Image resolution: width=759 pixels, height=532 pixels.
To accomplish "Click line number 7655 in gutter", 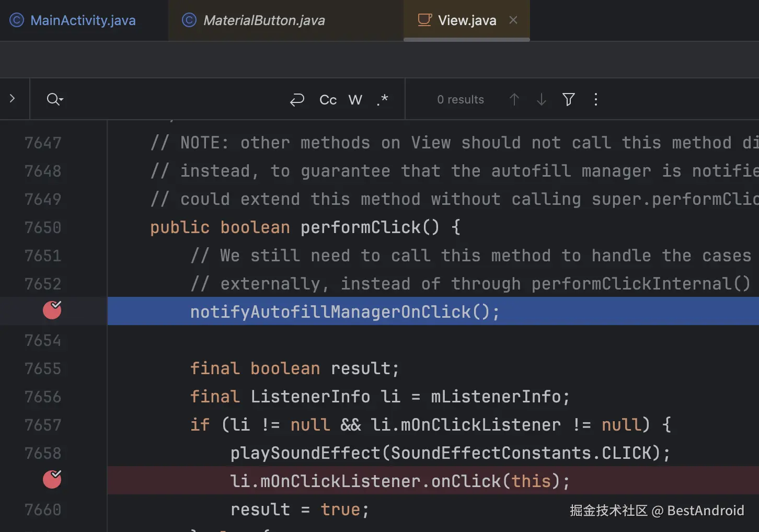I will click(x=43, y=368).
